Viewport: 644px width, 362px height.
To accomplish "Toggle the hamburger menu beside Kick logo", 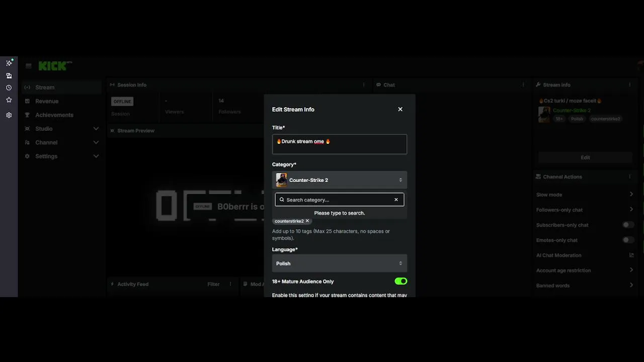I will coord(29,66).
